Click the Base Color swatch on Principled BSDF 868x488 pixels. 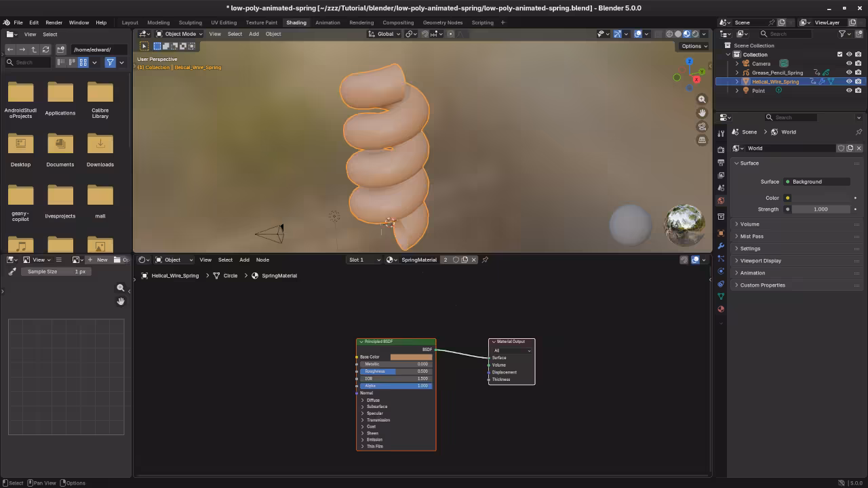click(x=412, y=357)
